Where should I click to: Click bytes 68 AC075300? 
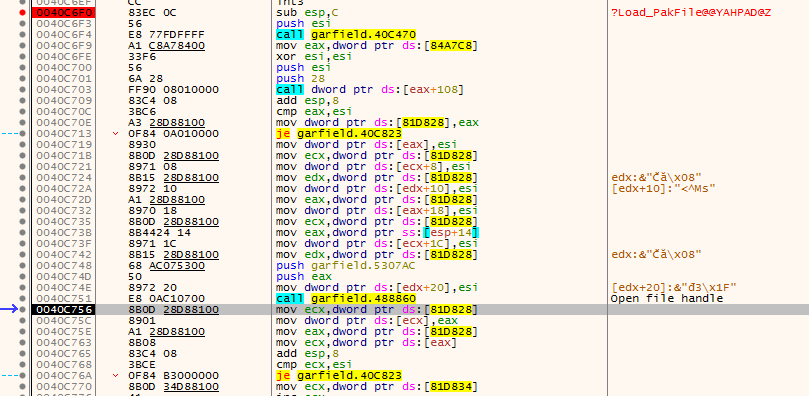(x=166, y=266)
